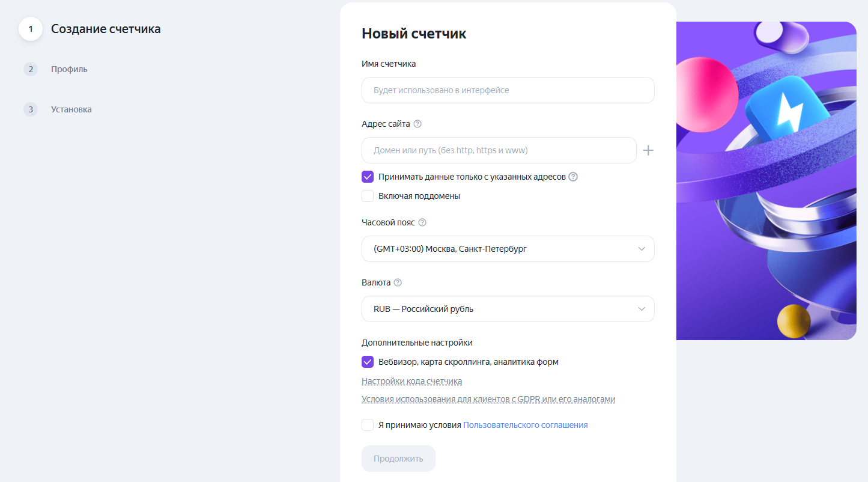Open help icon beside Принимать данные только с указанных адресов

573,177
